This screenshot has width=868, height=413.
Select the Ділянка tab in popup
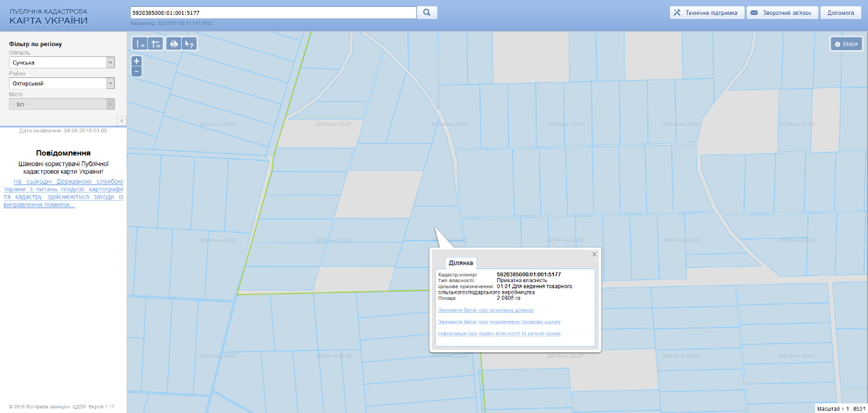point(461,262)
